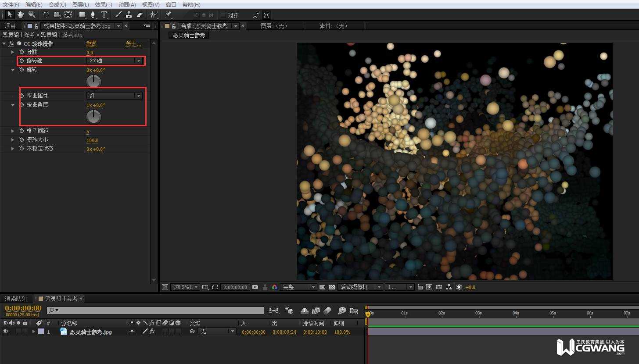
Task: Open the 效果(T) menu
Action: tap(104, 4)
